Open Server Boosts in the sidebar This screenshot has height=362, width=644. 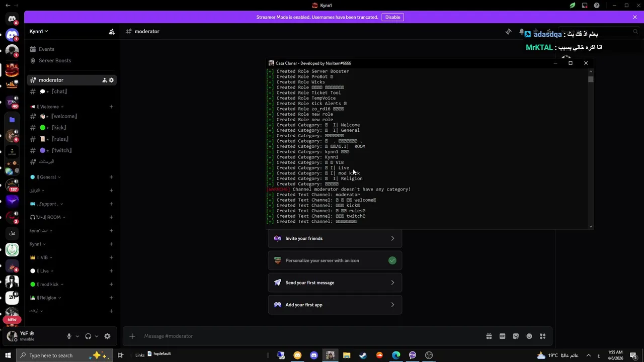click(x=73, y=60)
